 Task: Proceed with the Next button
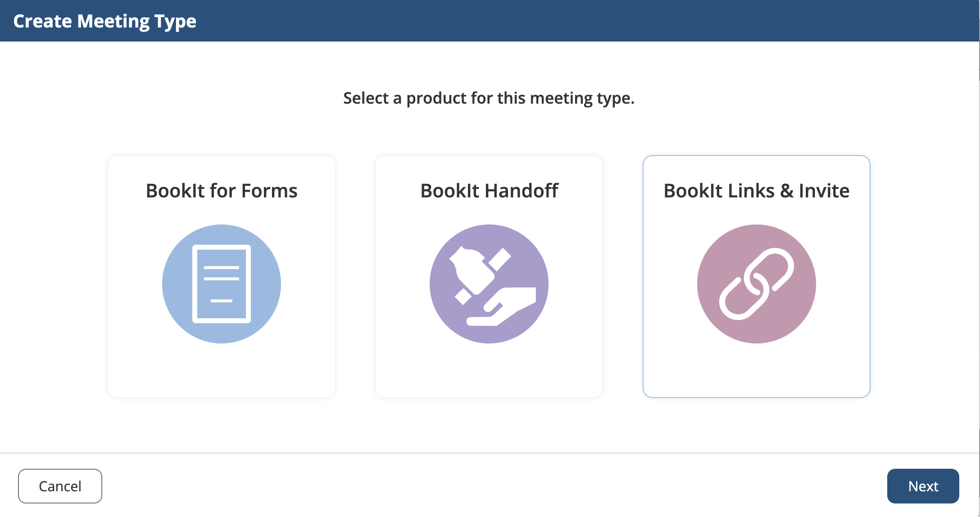[x=923, y=486]
